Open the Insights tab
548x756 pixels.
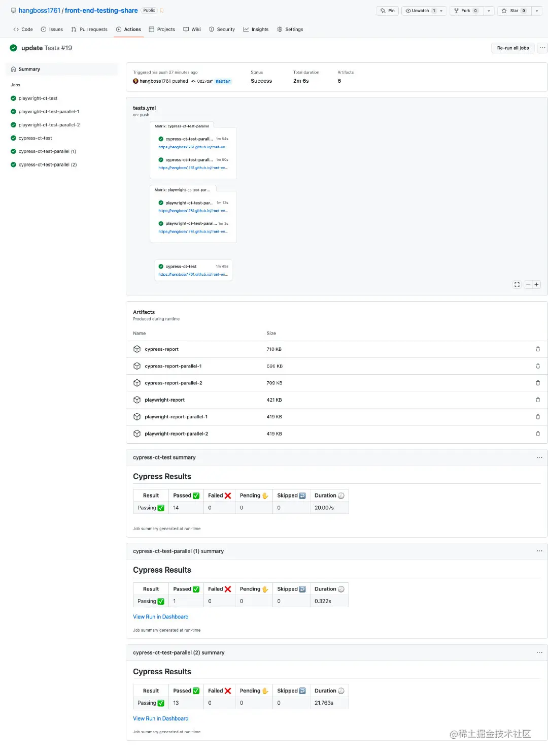(256, 29)
